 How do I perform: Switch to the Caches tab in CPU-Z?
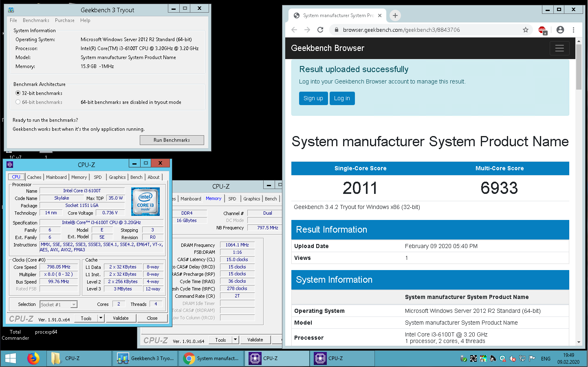click(x=34, y=177)
